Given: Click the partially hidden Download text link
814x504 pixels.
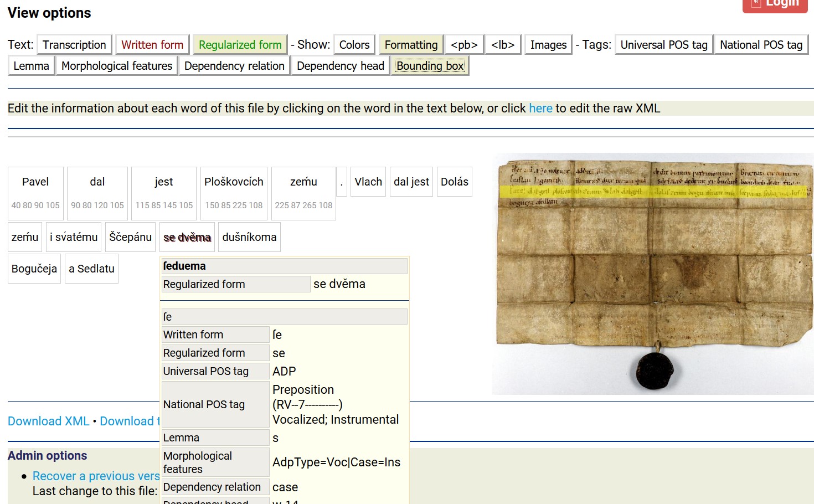Looking at the screenshot, I should (130, 421).
